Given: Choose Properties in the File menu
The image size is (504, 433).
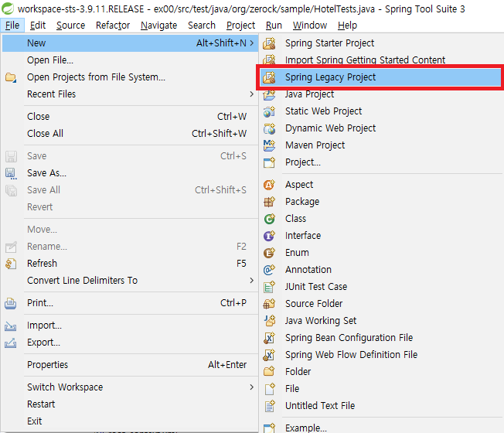Looking at the screenshot, I should (x=130, y=365).
